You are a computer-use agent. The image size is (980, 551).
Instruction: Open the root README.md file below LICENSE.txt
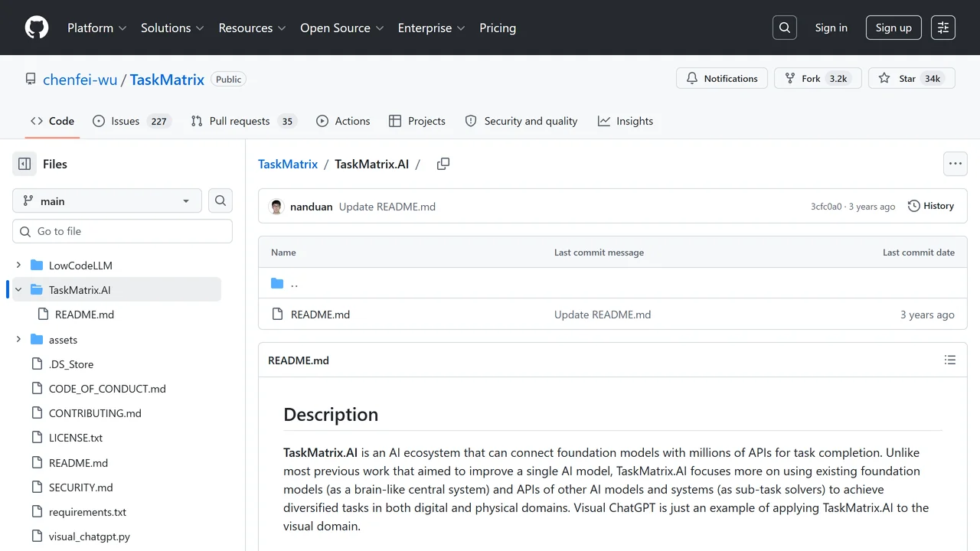(x=78, y=463)
